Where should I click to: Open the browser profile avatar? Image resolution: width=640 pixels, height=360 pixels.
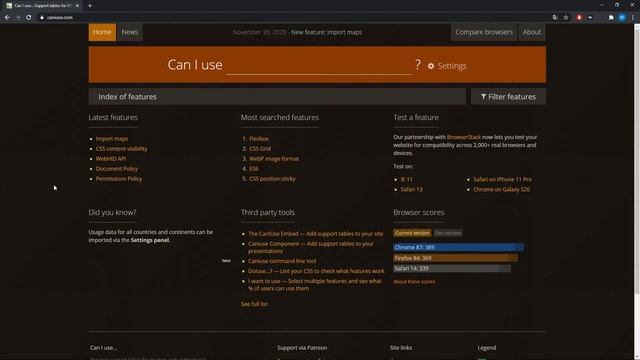[622, 18]
